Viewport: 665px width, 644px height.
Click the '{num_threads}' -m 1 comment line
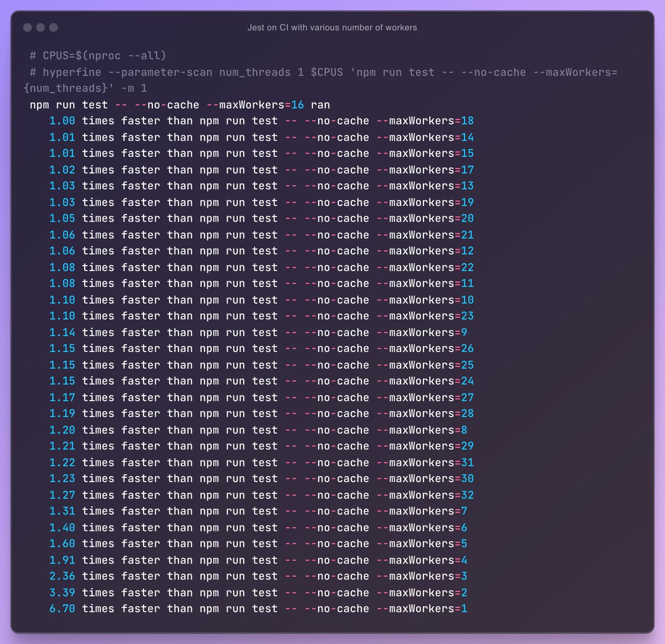click(85, 88)
